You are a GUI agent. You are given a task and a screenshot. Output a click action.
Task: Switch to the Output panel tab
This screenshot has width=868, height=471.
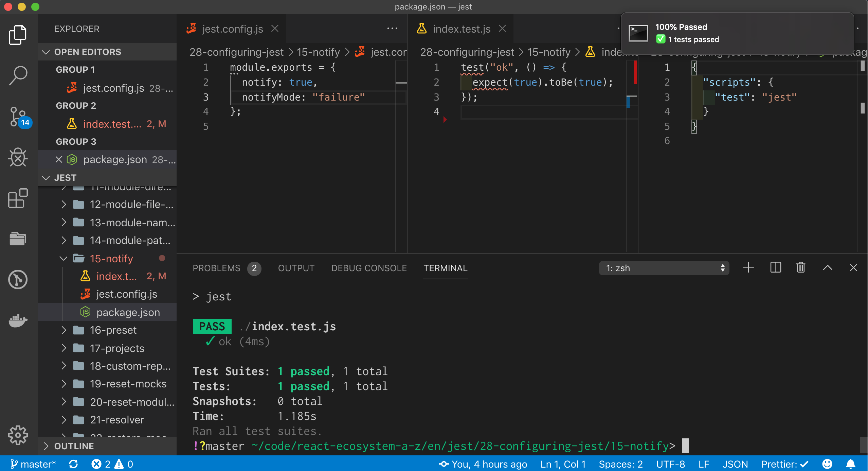click(x=296, y=268)
